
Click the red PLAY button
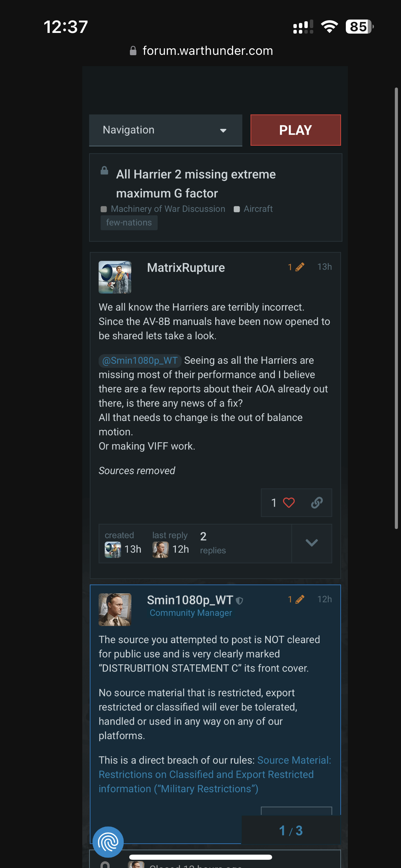[x=296, y=130]
